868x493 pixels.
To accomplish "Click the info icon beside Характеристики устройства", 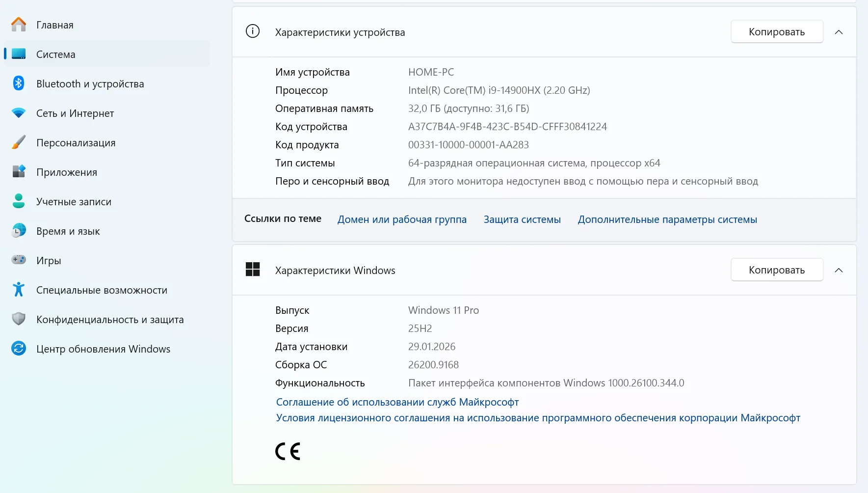I will 253,31.
